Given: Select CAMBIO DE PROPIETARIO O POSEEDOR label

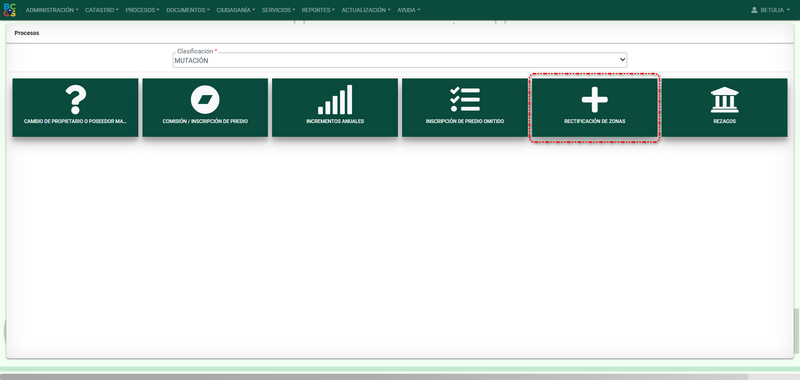Looking at the screenshot, I should point(76,121).
